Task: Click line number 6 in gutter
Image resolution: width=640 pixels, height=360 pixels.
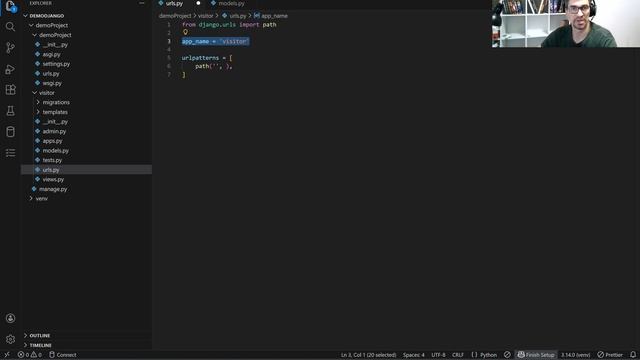Action: pyautogui.click(x=169, y=66)
